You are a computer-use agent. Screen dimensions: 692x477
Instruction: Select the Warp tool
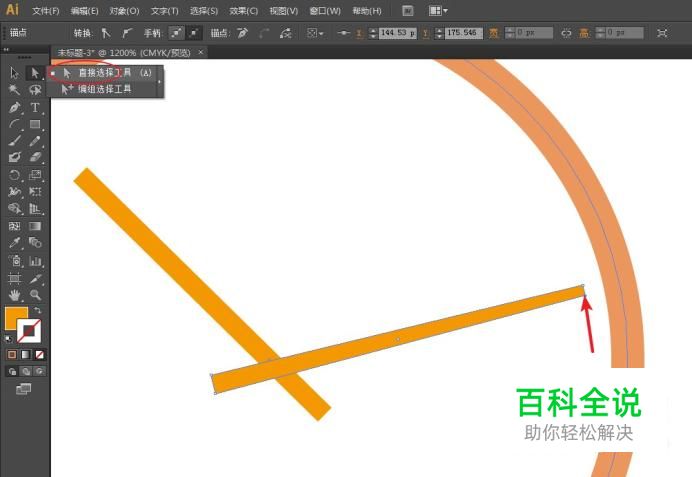(14, 192)
